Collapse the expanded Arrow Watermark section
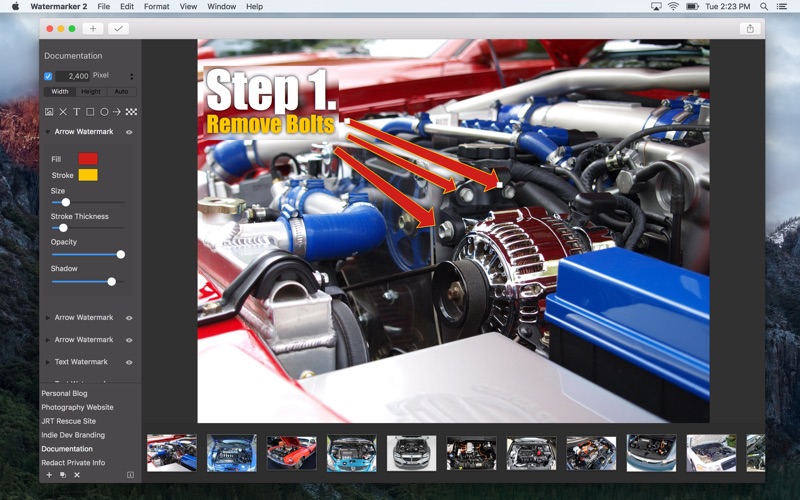The width and height of the screenshot is (800, 500). point(47,132)
